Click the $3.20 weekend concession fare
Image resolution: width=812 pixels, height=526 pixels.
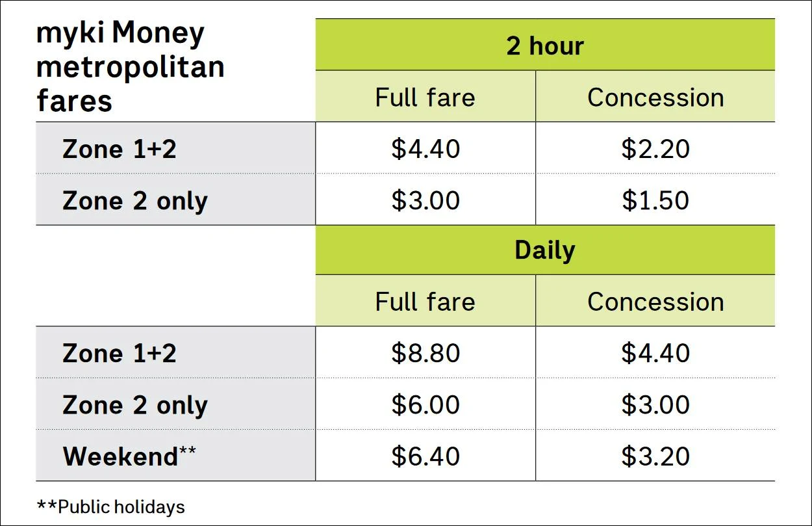[655, 456]
